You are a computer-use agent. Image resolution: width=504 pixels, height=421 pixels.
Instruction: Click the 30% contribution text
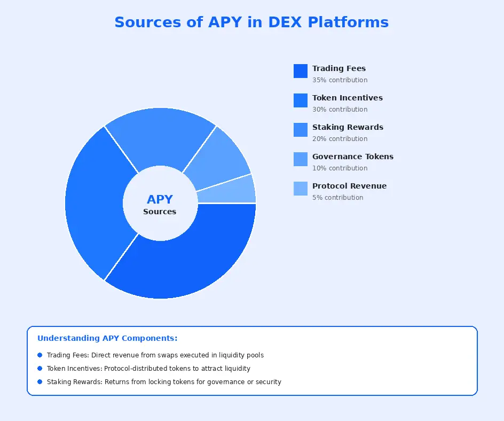[340, 109]
